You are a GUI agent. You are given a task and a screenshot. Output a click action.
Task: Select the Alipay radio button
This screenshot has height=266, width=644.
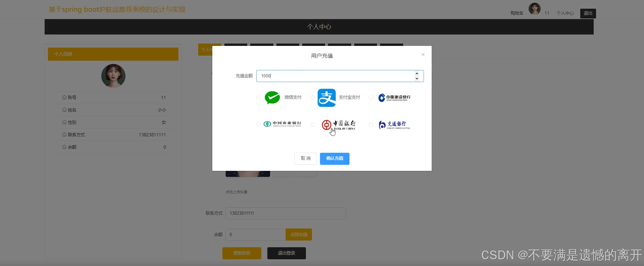312,97
